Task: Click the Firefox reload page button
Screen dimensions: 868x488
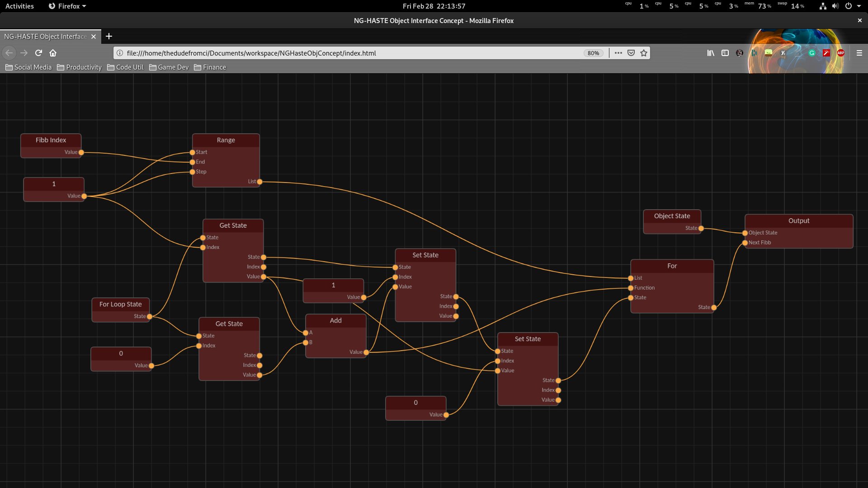Action: point(38,53)
